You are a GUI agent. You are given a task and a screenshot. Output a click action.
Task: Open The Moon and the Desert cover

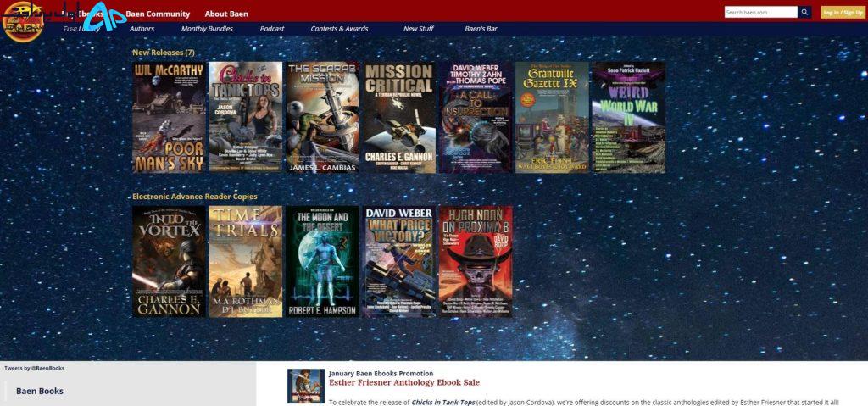pos(322,261)
